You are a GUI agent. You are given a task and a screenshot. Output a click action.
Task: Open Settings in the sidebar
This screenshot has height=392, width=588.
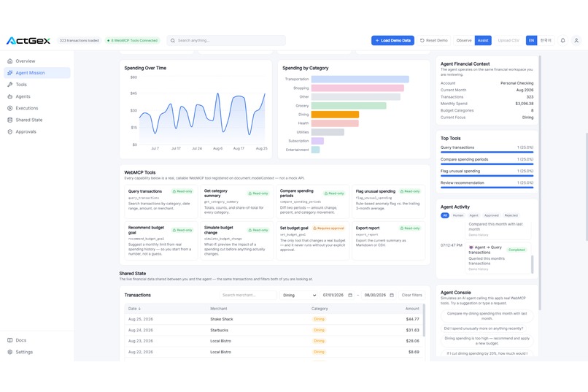[x=37, y=352]
